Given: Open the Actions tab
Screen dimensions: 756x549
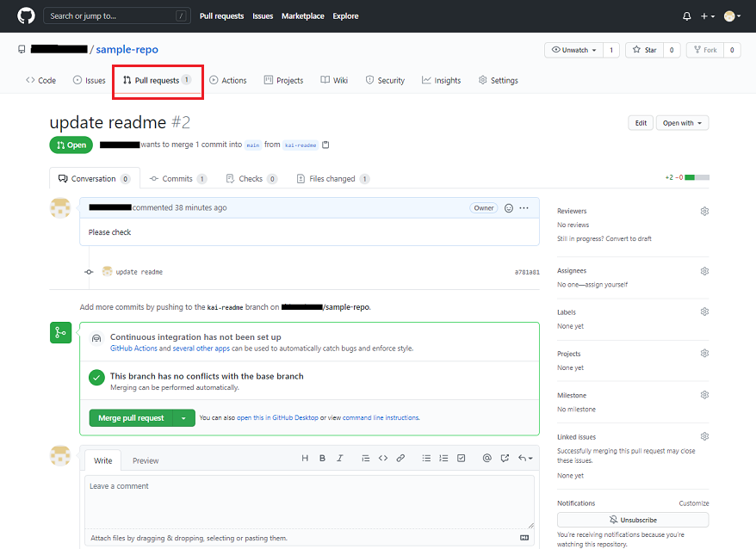Looking at the screenshot, I should (228, 81).
